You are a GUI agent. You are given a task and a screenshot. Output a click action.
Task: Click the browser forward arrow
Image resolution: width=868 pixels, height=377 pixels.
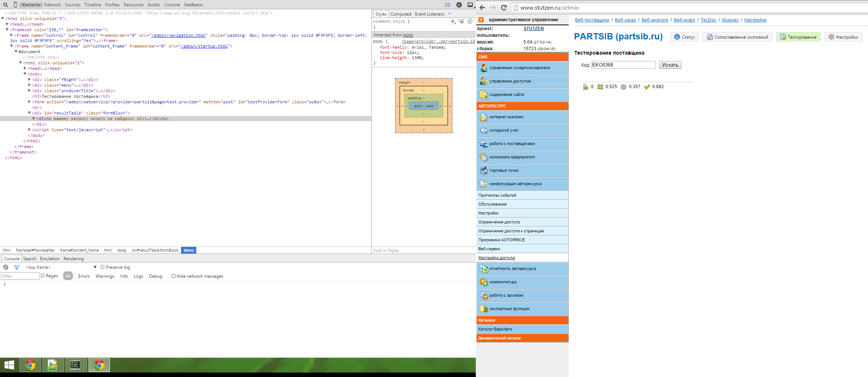pos(493,7)
